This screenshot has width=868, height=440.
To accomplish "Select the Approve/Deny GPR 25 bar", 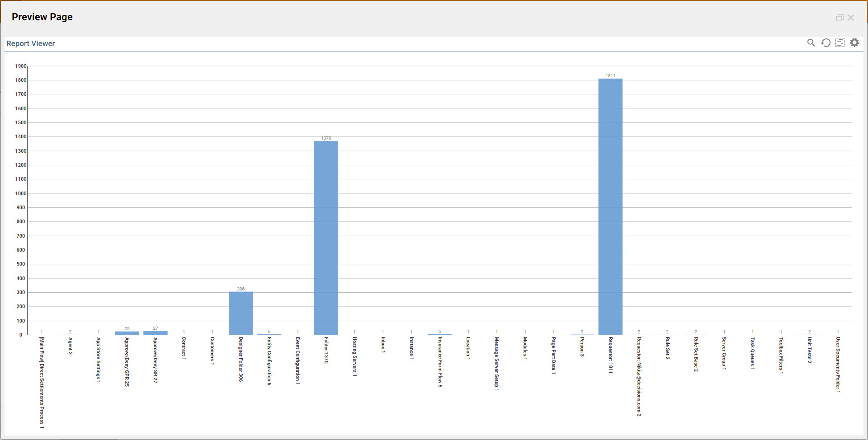I will pyautogui.click(x=127, y=333).
